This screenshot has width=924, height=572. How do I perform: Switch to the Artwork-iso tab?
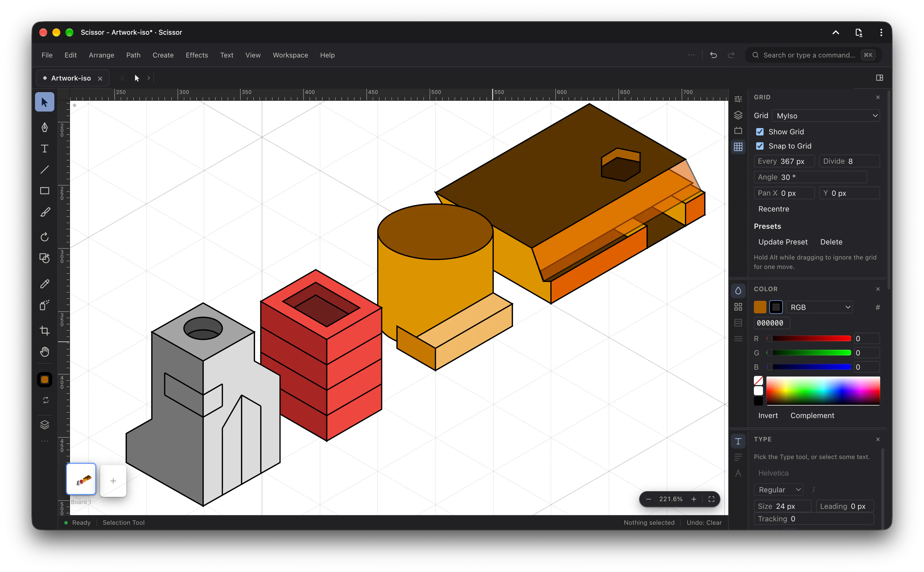click(72, 78)
